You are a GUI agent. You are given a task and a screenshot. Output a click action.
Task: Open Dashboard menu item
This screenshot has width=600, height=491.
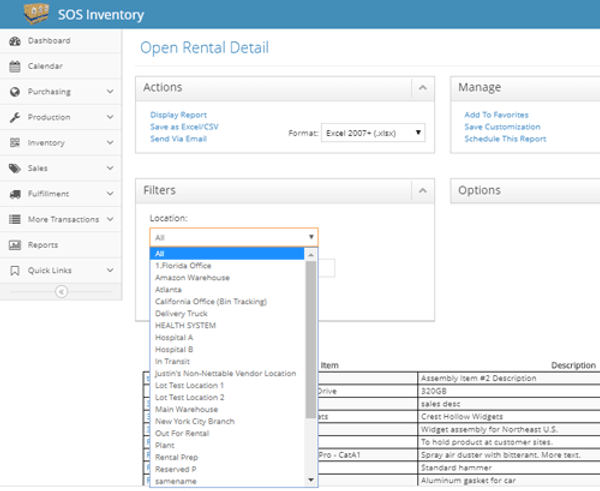click(49, 41)
